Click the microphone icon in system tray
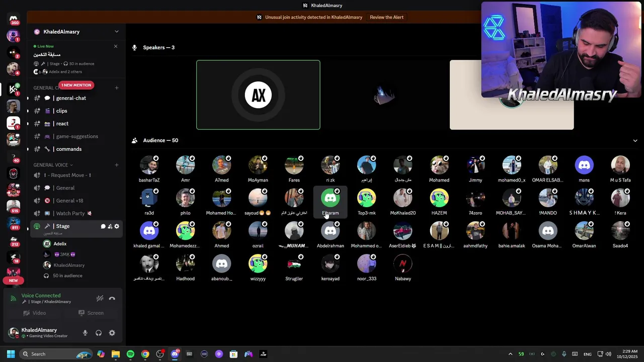The width and height of the screenshot is (644, 362). 564,354
